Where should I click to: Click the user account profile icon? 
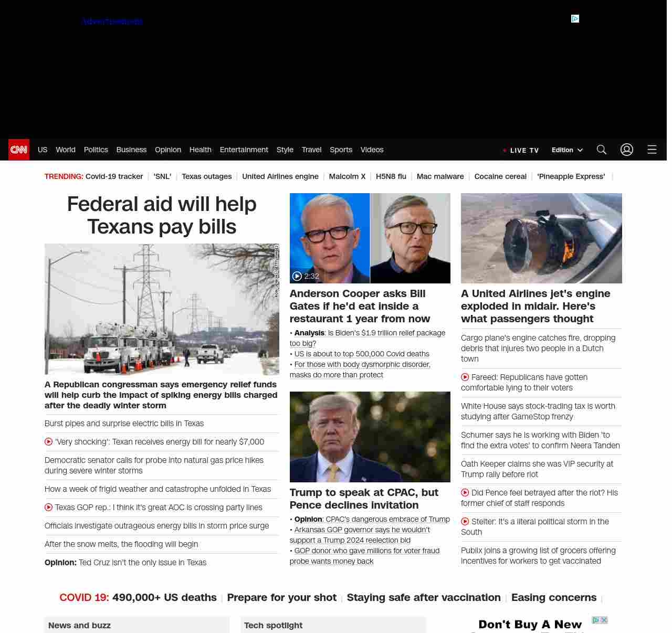626,150
